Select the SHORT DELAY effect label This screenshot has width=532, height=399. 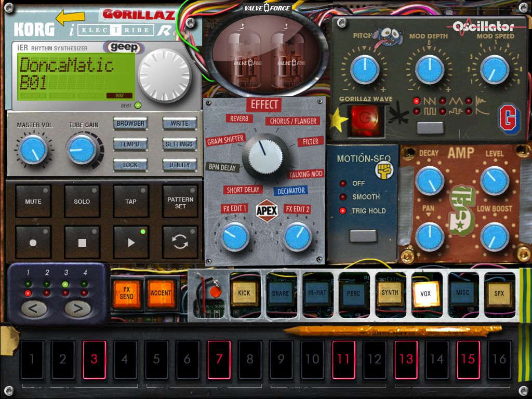coord(243,190)
